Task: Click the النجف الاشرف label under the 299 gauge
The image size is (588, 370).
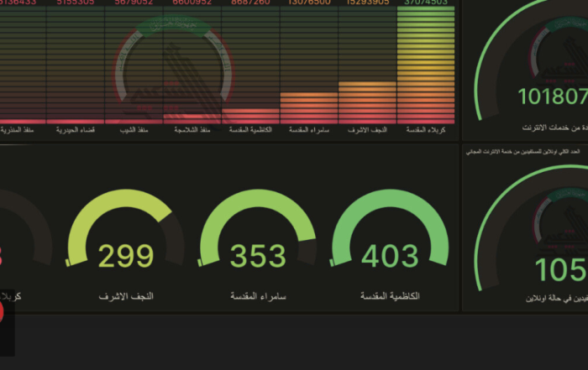Action: coord(126,296)
